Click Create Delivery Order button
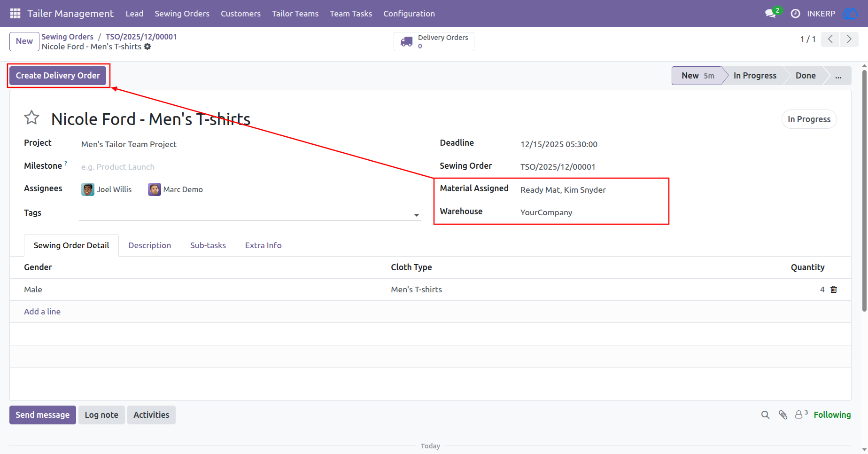The width and height of the screenshot is (868, 454). tap(58, 76)
